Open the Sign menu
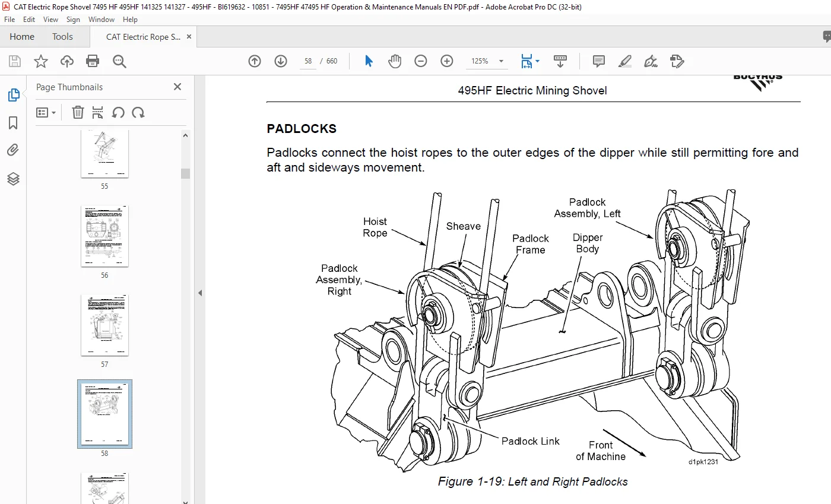 pos(74,20)
